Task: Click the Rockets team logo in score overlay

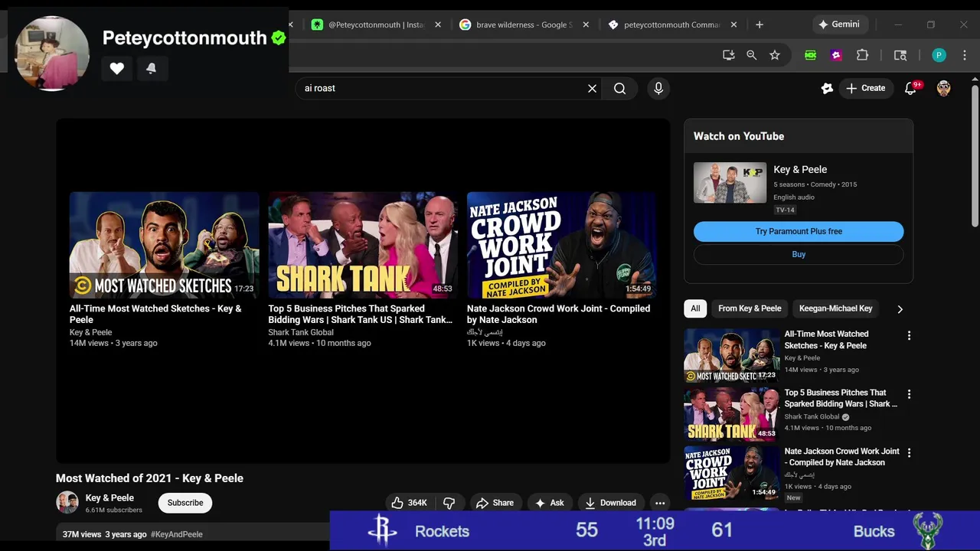Action: point(382,530)
